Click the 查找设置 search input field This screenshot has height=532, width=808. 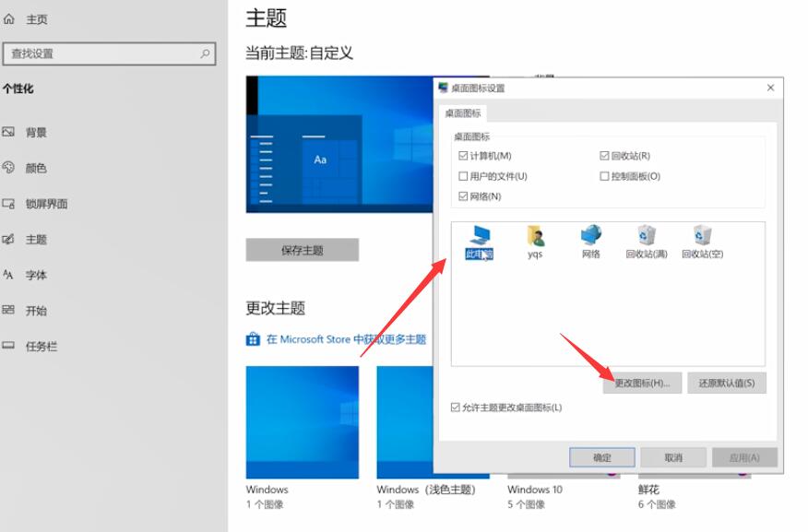click(109, 53)
